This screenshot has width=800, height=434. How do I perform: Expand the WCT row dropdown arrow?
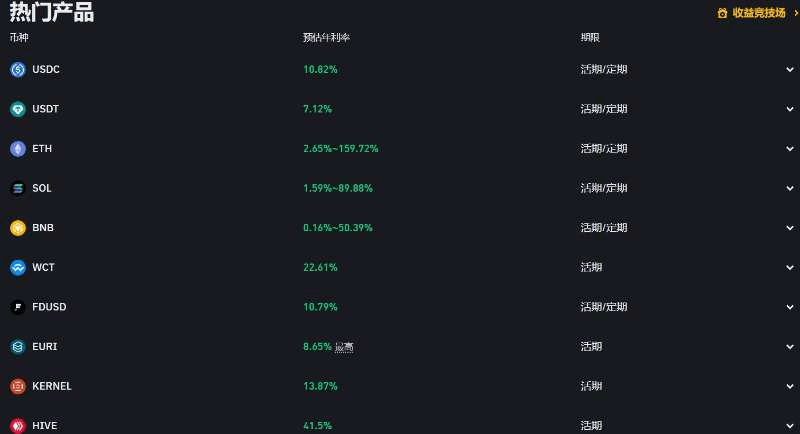(790, 267)
